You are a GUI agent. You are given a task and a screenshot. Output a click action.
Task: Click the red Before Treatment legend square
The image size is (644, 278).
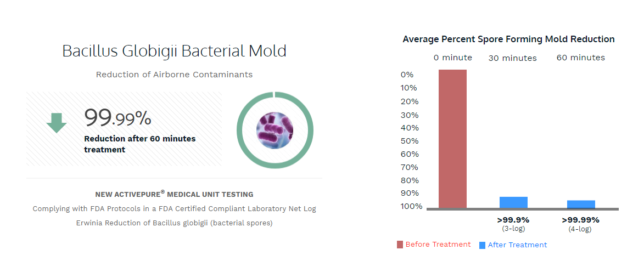coord(400,245)
